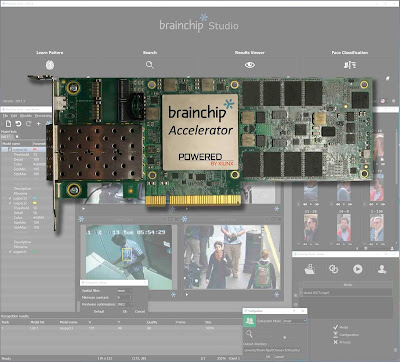Click the Process checklist item

[x=342, y=342]
